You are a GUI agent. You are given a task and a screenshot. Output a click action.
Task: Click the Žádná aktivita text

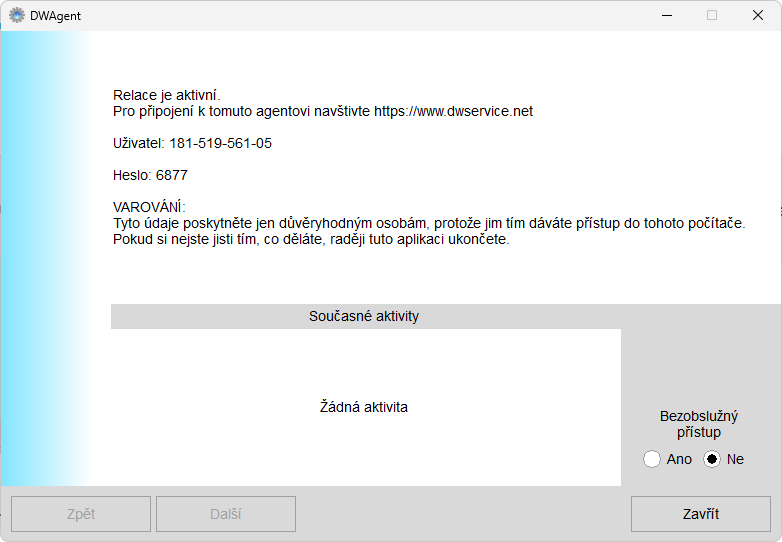(364, 407)
